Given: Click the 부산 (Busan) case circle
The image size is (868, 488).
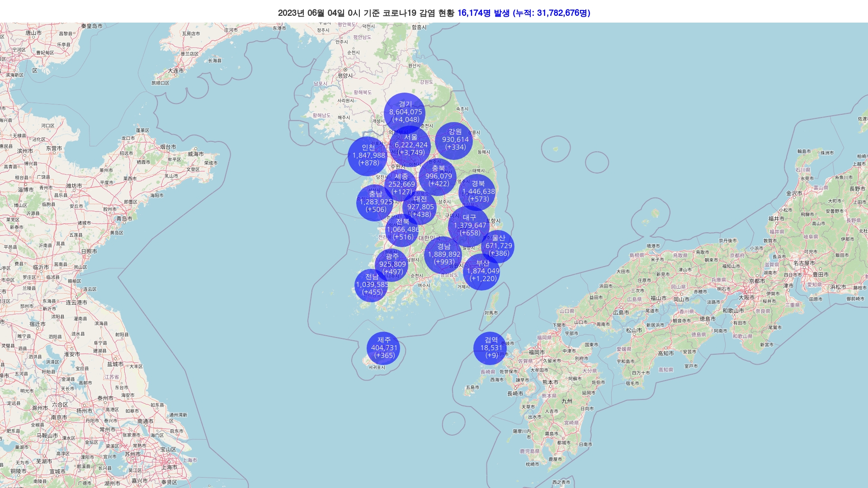Looking at the screenshot, I should (482, 272).
